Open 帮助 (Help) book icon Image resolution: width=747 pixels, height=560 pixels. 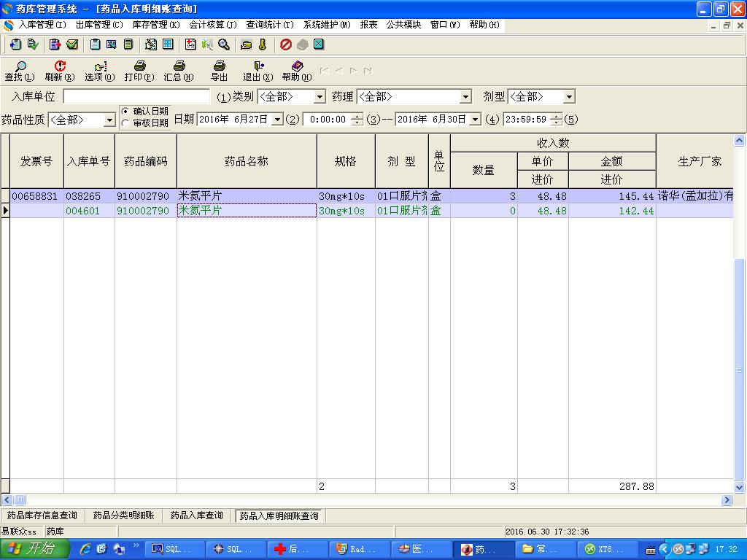click(x=297, y=66)
